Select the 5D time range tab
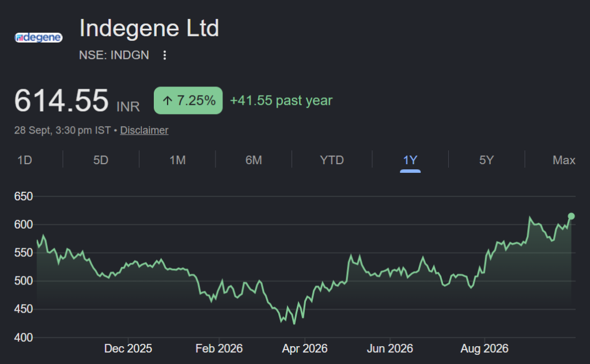This screenshot has width=590, height=364. (101, 160)
